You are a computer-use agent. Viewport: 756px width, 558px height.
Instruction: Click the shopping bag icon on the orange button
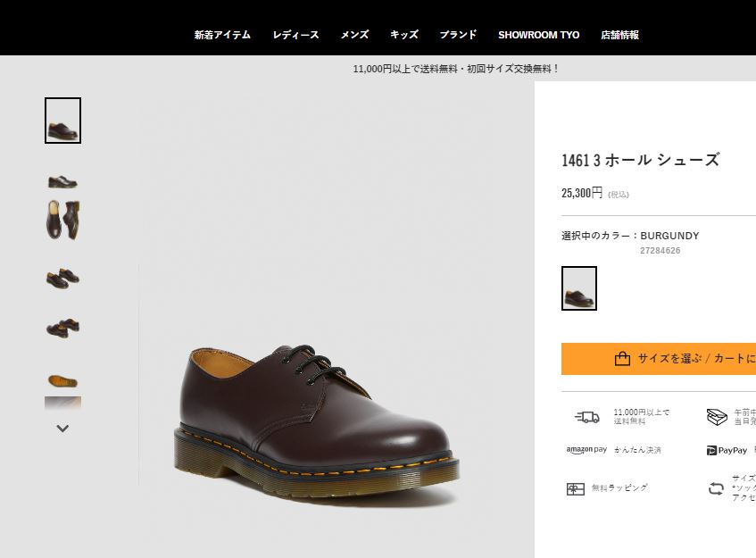620,358
